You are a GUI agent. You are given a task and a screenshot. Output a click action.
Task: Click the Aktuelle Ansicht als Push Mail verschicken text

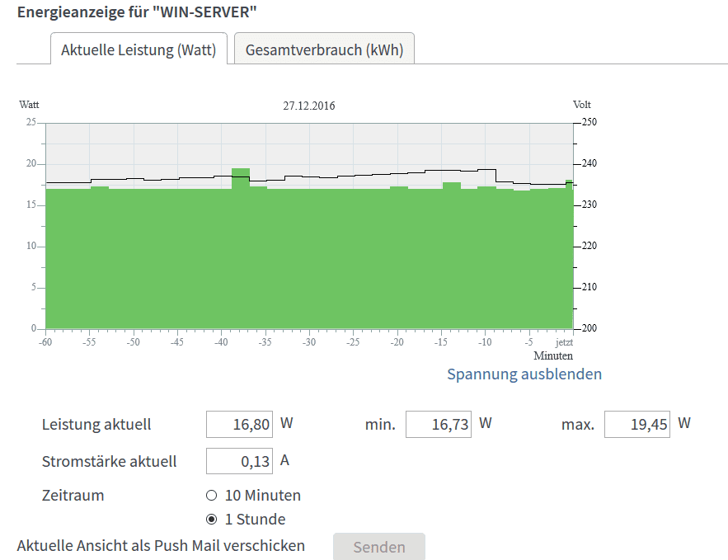point(161,546)
